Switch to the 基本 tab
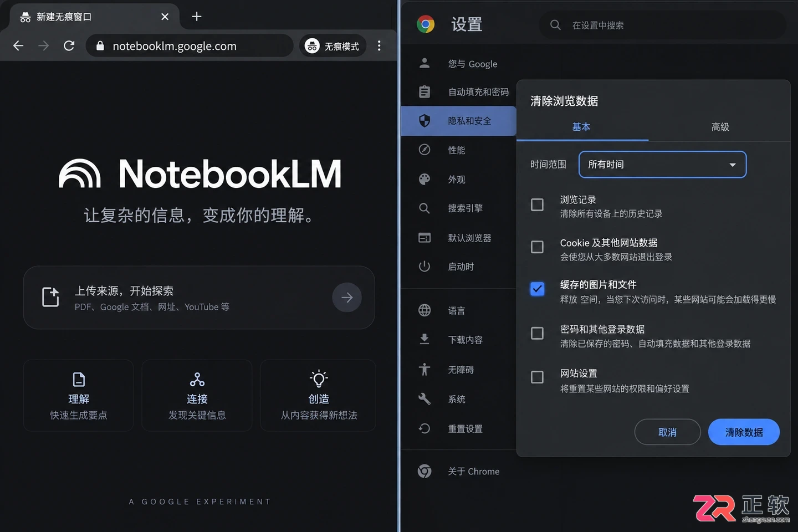The height and width of the screenshot is (532, 798). click(x=581, y=127)
